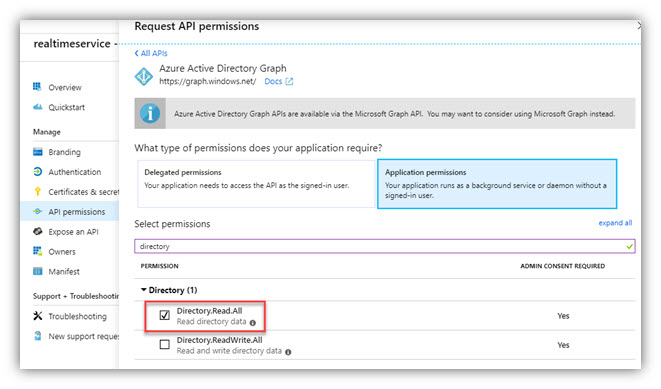The height and width of the screenshot is (389, 661).
Task: Click info icon beside Read and write directory data
Action: coord(288,352)
